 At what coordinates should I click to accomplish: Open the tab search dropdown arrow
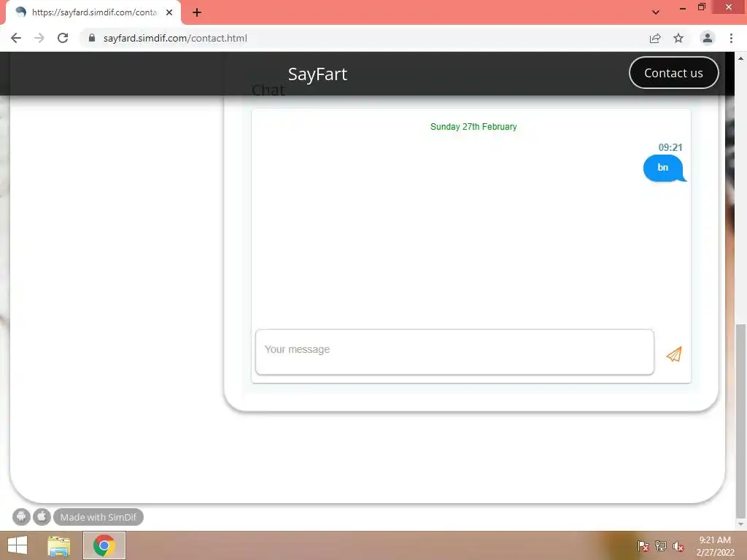point(656,12)
